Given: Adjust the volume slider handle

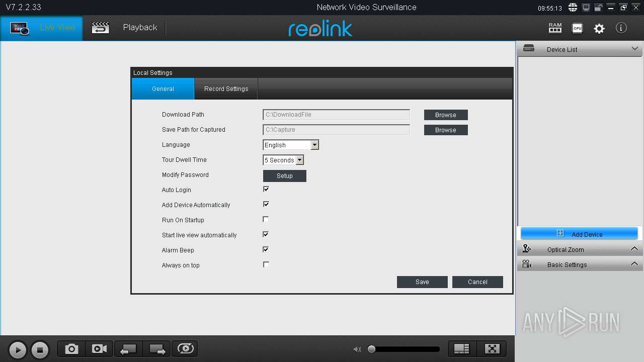Looking at the screenshot, I should pyautogui.click(x=371, y=349).
